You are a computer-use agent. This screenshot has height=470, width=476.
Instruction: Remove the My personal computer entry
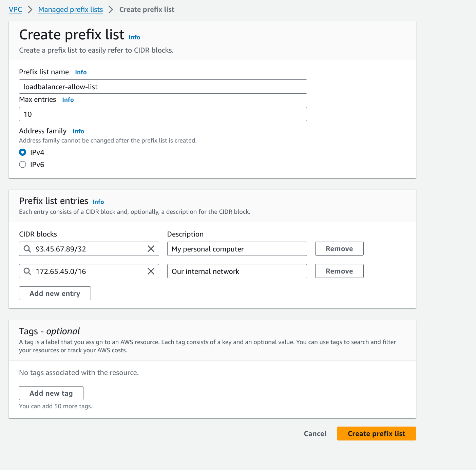pos(339,249)
